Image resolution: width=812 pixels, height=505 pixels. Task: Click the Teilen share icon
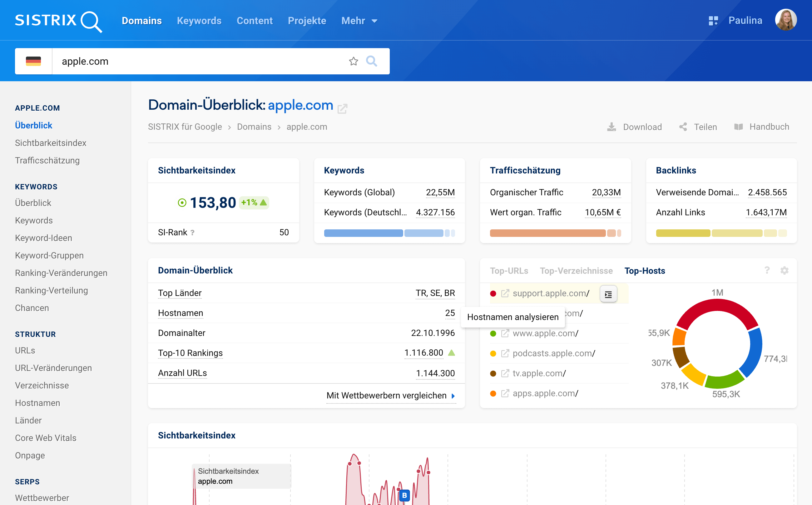683,127
